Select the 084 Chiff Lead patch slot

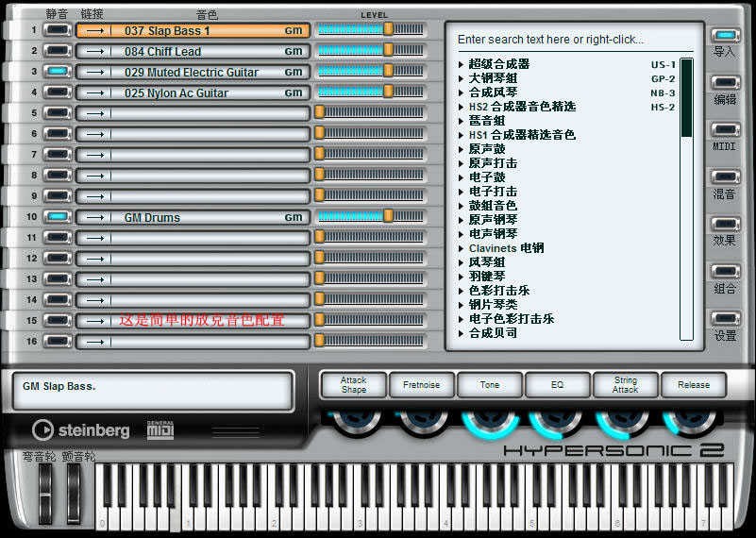click(210, 51)
